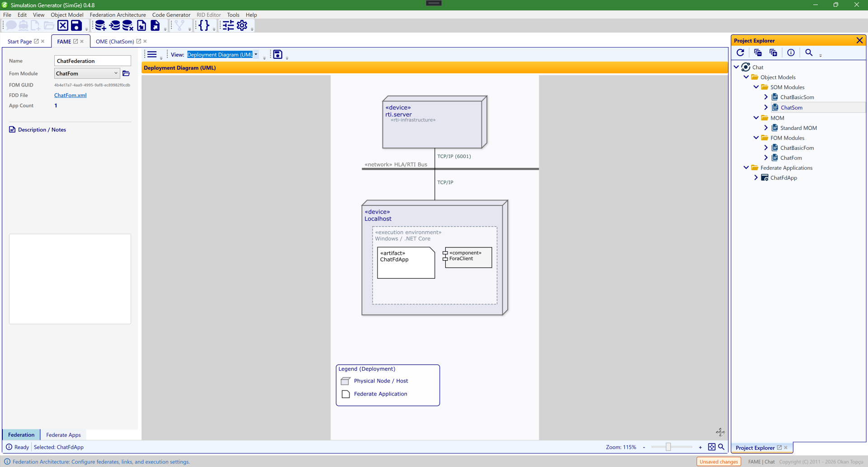868x467 pixels.
Task: Click search magnifier in Project Explorer toolbar
Action: point(809,52)
